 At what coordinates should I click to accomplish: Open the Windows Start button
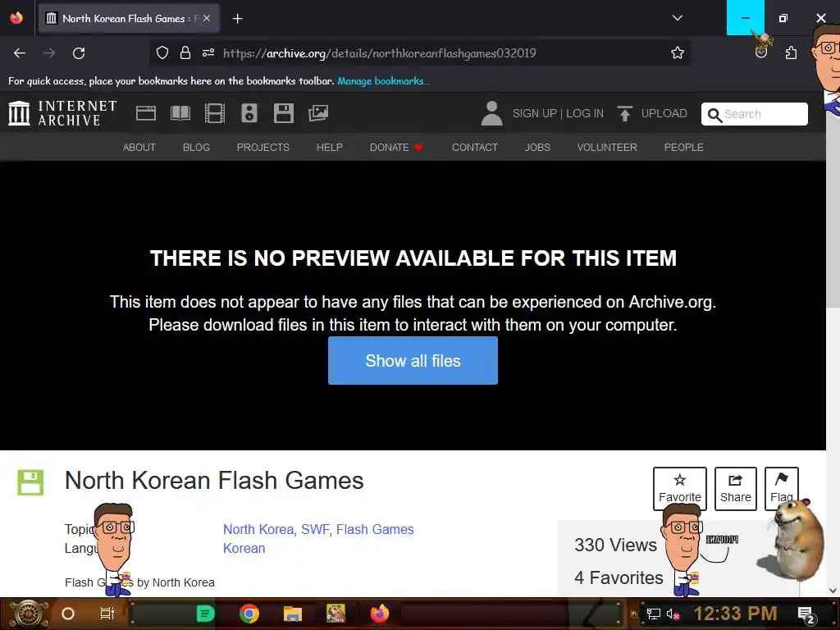pos(28,614)
